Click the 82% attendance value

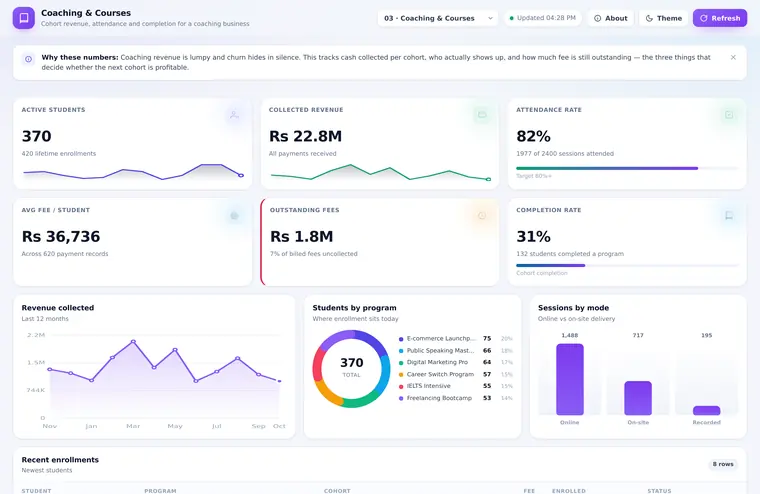(x=533, y=136)
